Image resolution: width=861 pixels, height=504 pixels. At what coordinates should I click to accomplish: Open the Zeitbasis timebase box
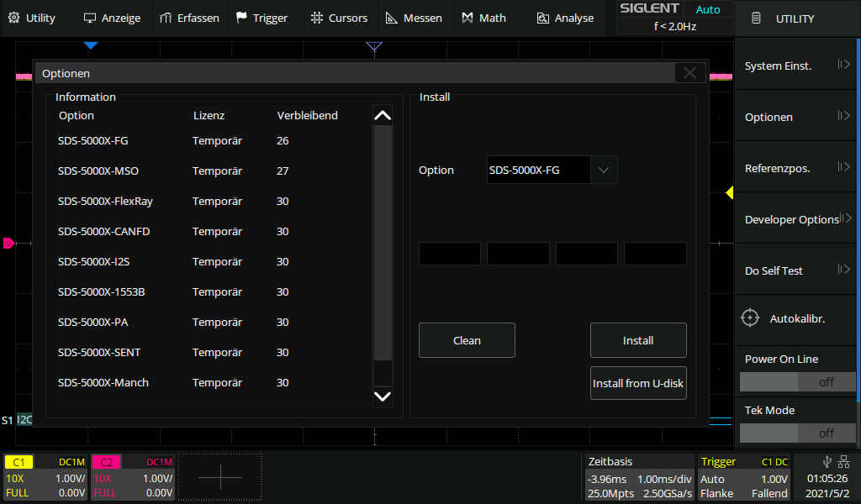tap(640, 478)
